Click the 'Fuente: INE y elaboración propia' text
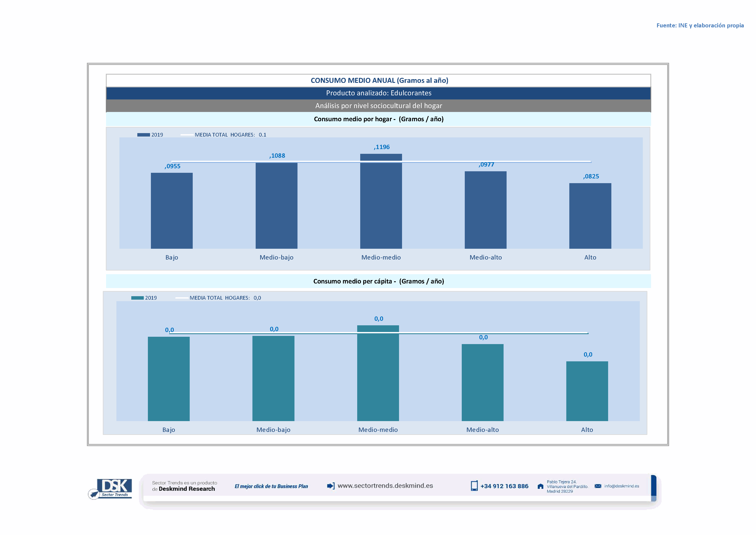 tap(700, 25)
